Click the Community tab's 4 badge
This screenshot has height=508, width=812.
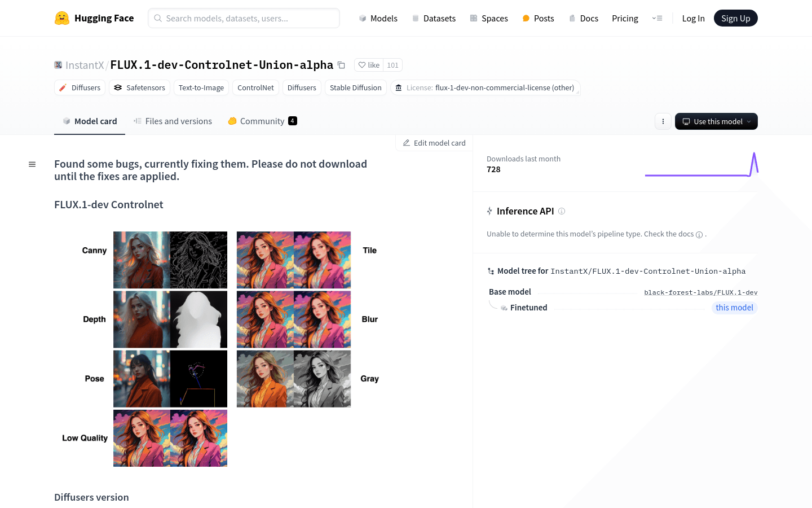pos(293,121)
